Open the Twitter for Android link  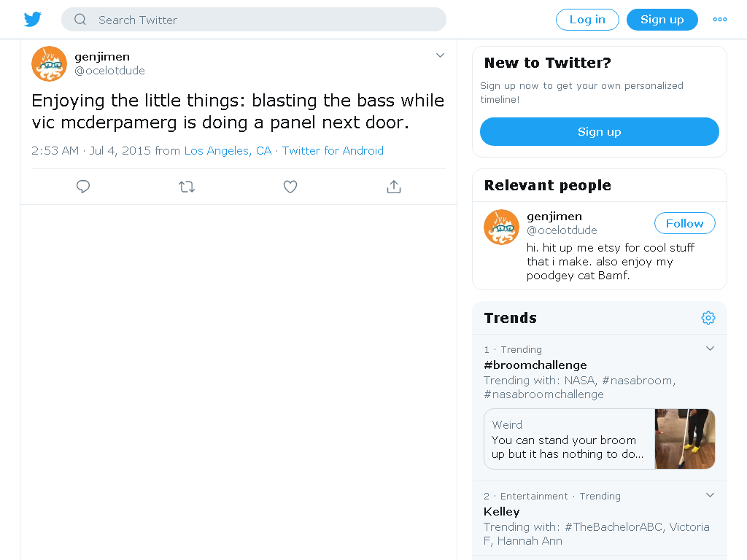pos(333,150)
